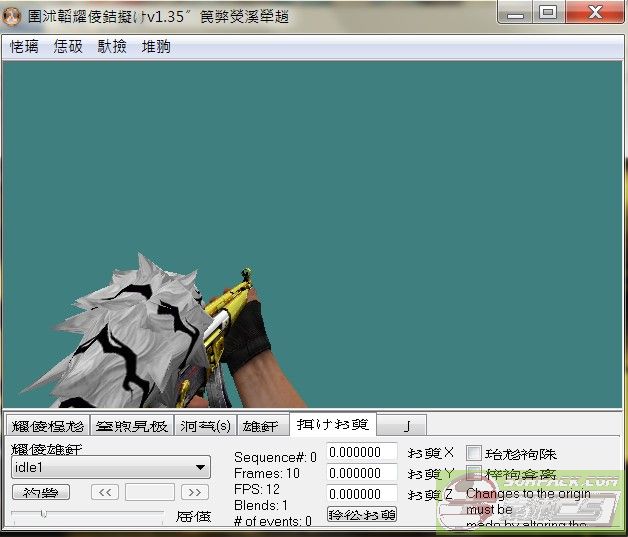Open the third menu in the menu bar
This screenshot has height=537, width=628.
click(112, 46)
